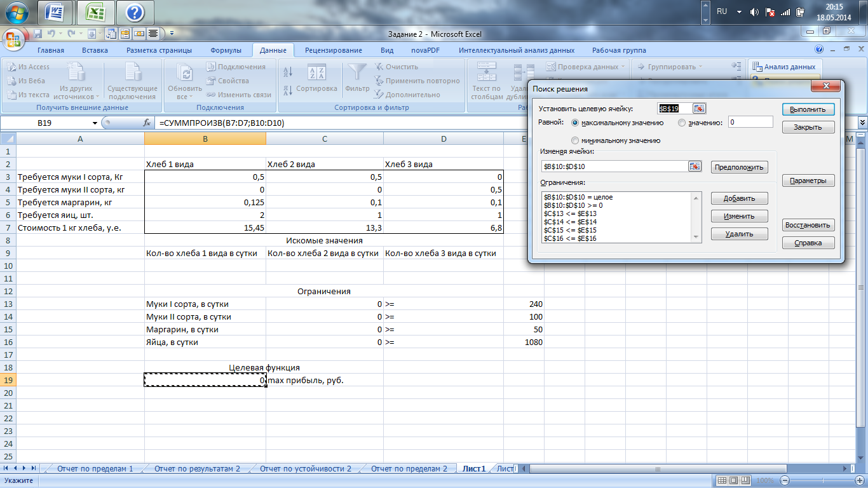The width and height of the screenshot is (868, 488).
Task: Click the Закрыть button in the Solver dialog
Action: [x=808, y=127]
